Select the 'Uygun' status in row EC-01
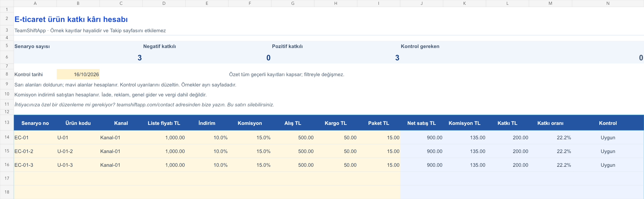This screenshot has width=644, height=199. pos(608,138)
